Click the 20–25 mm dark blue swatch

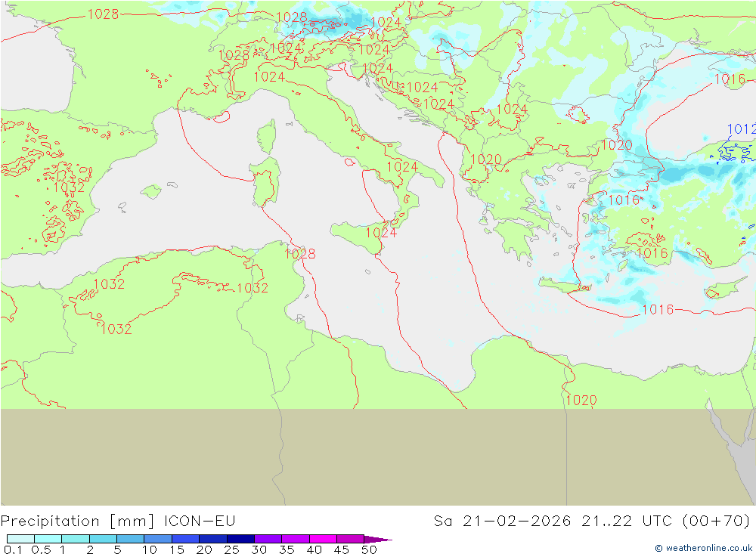coord(213,539)
